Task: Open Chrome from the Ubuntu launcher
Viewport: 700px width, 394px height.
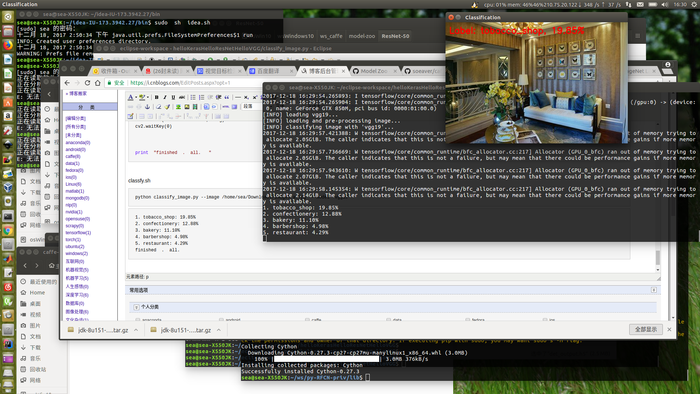Action: pos(8,230)
